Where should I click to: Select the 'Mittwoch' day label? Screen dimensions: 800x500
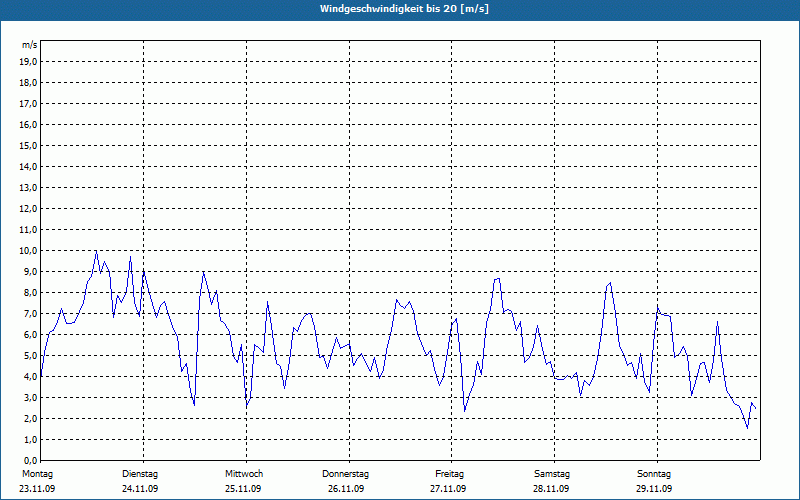(244, 474)
